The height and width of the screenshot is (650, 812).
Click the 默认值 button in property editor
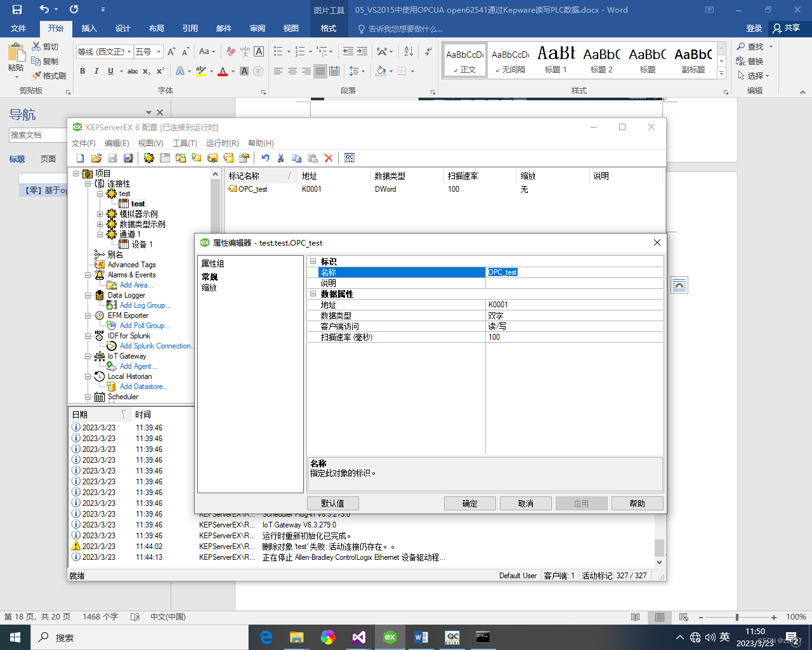333,503
